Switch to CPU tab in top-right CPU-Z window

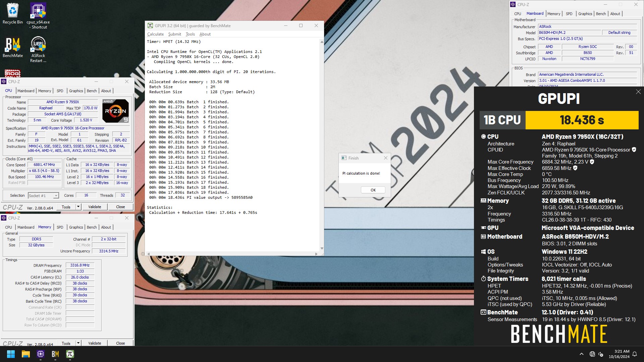pyautogui.click(x=518, y=14)
